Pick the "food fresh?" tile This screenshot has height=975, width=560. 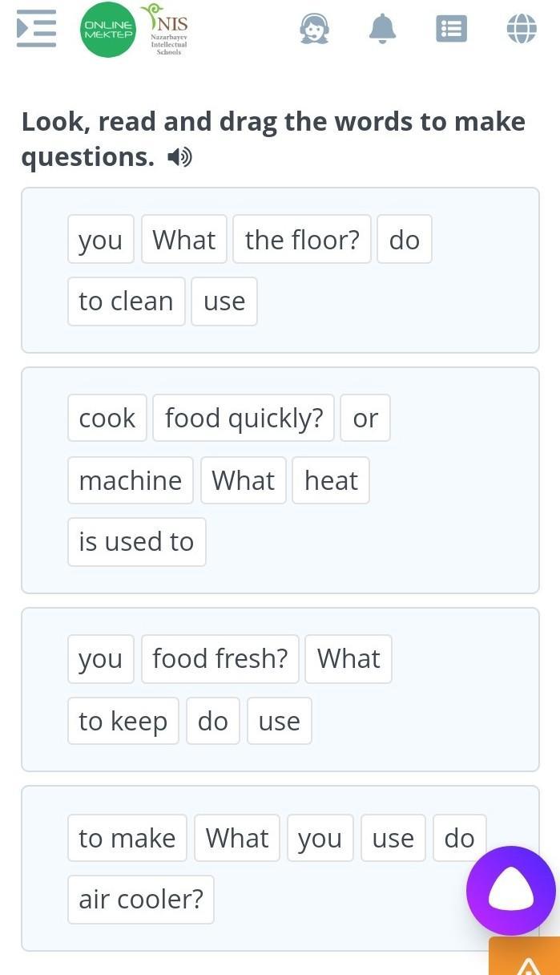click(220, 659)
